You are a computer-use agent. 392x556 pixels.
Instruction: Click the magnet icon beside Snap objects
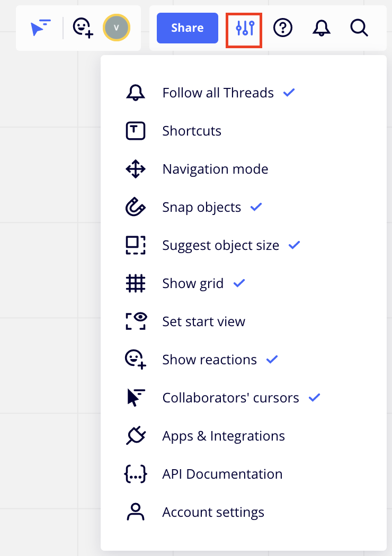(x=136, y=207)
